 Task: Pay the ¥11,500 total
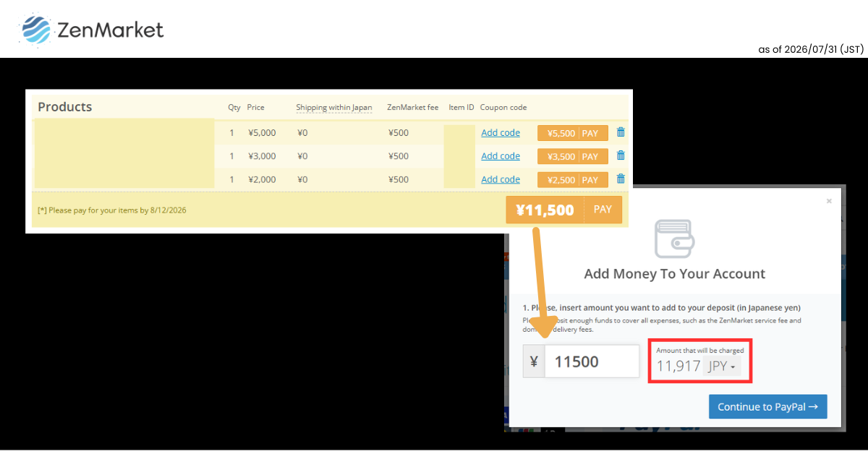click(x=564, y=210)
